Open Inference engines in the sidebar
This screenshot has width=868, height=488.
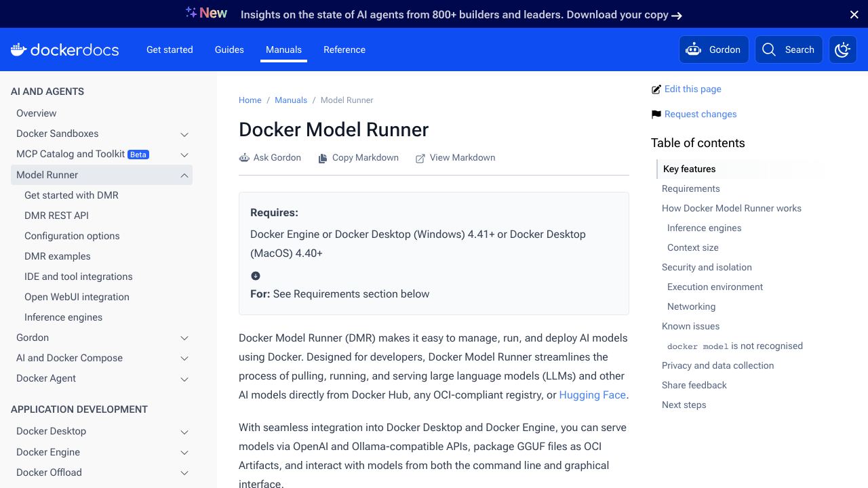[64, 317]
